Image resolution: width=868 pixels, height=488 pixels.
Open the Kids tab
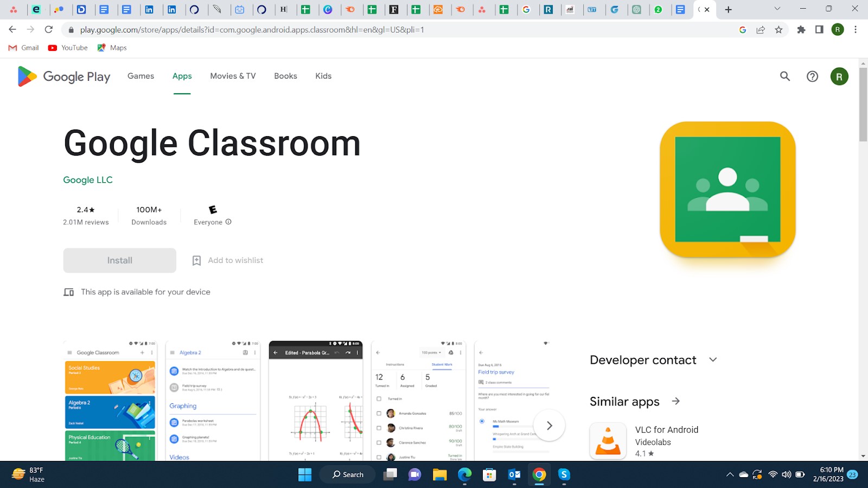coord(323,76)
